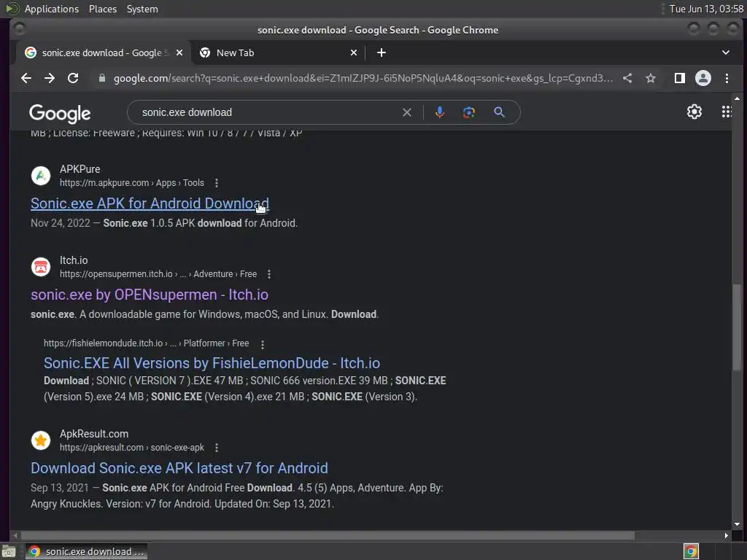Click the 'ApkResult.com' site name
This screenshot has width=747, height=560.
[x=94, y=434]
